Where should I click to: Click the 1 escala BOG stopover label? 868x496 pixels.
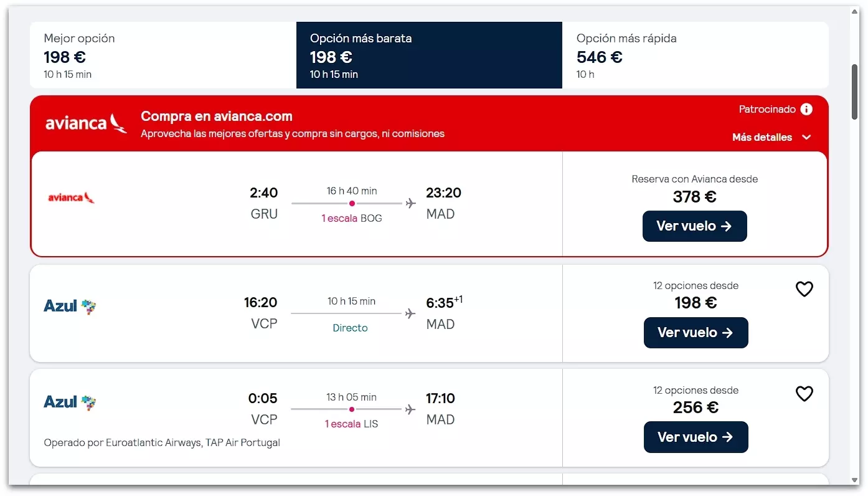pos(352,219)
